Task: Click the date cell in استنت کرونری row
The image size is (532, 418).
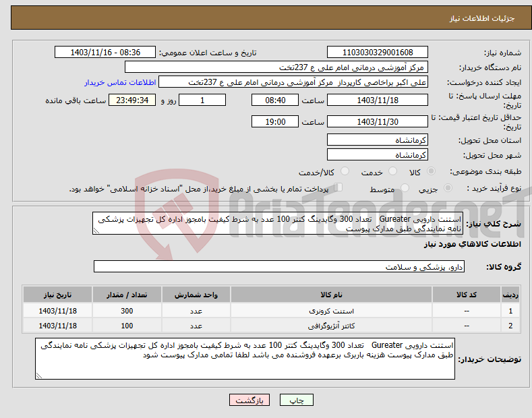Action: [58, 311]
